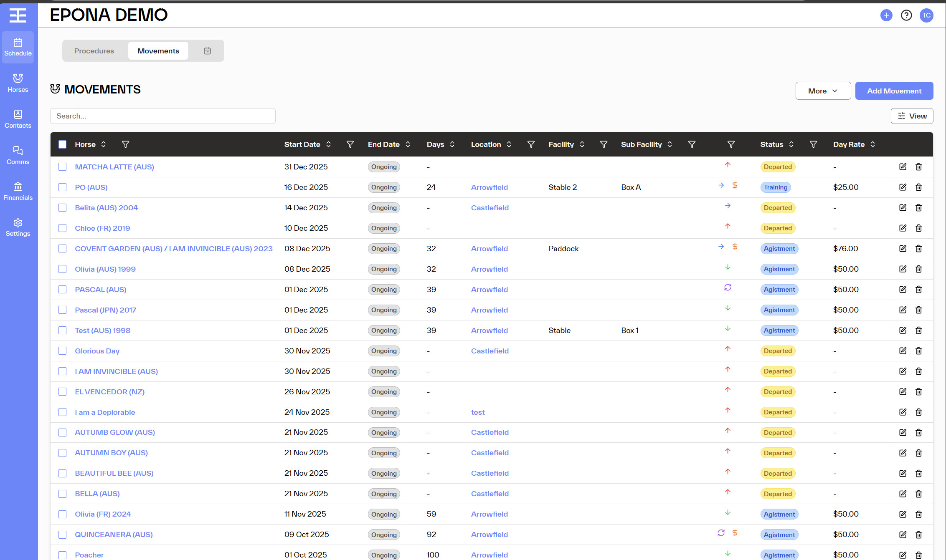Filter the Horse column
Viewport: 946px width, 560px height.
pyautogui.click(x=125, y=144)
